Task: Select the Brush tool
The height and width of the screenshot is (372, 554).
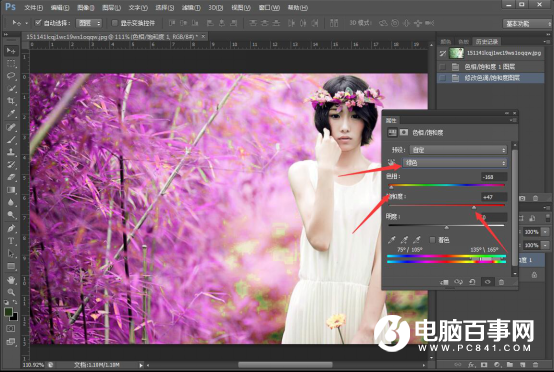Action: coord(11,140)
